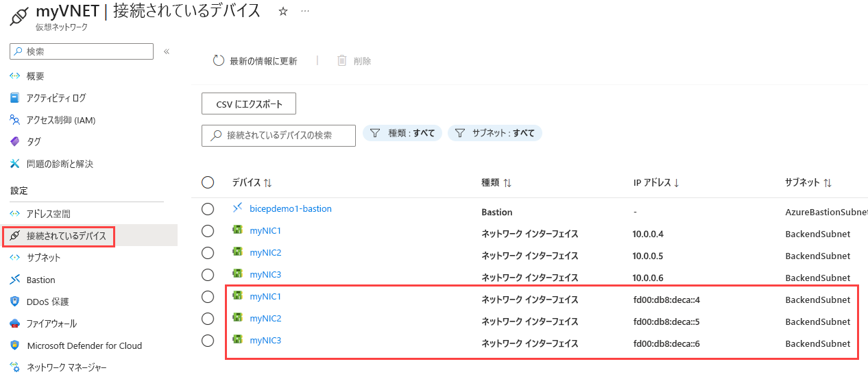Click the 概要 icon in the sidebar
868x377 pixels.
pos(15,76)
